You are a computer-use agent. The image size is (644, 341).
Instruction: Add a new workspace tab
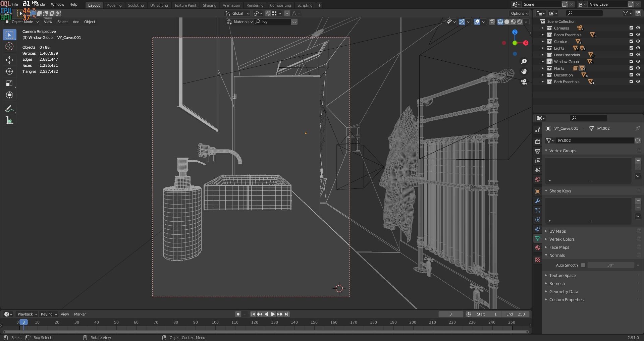[x=319, y=5]
